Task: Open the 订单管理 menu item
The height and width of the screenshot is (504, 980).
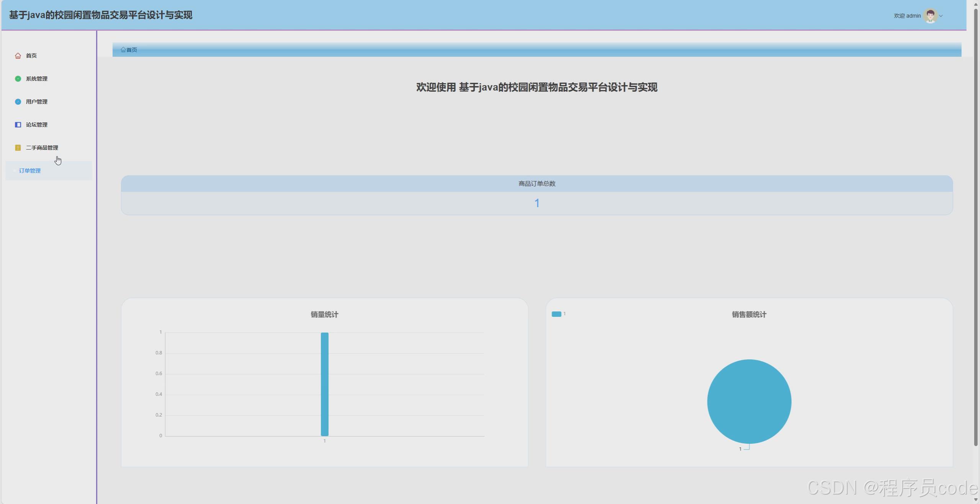Action: click(x=30, y=171)
